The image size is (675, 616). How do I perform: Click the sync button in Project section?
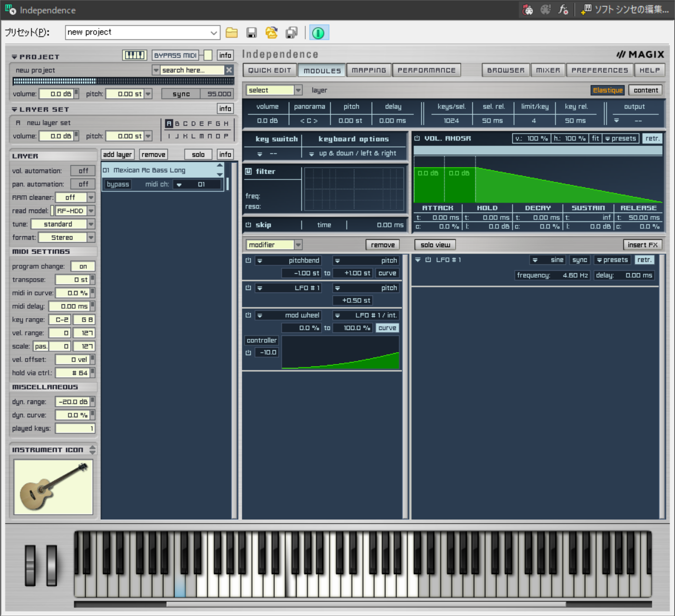tap(181, 94)
